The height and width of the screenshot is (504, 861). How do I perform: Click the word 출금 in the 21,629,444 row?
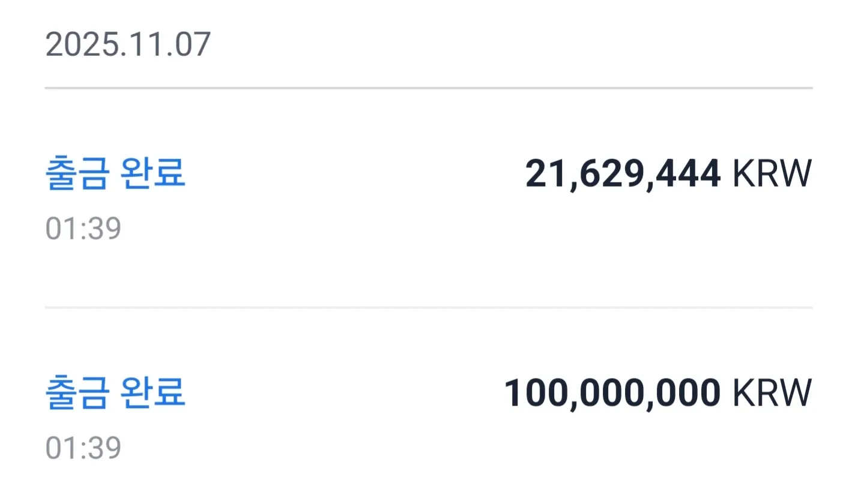(77, 174)
